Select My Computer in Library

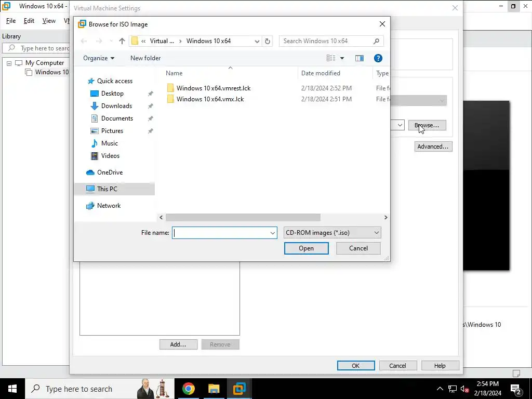point(45,63)
